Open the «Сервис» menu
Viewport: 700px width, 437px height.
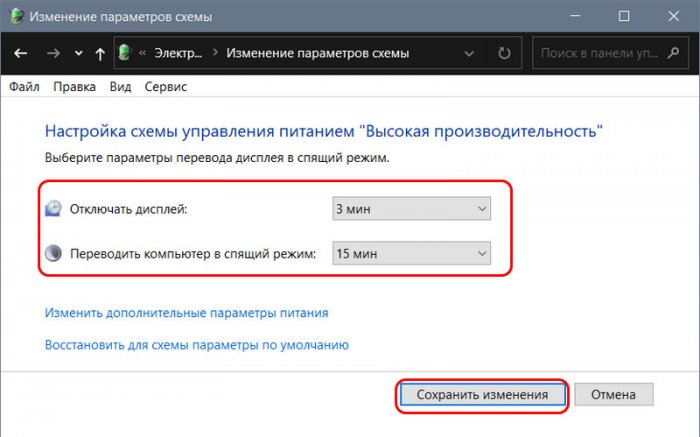tap(166, 87)
